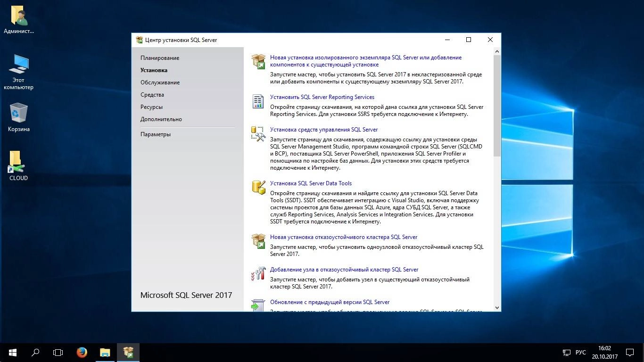This screenshot has height=362, width=644.
Task: Open the Средства section
Action: [152, 95]
